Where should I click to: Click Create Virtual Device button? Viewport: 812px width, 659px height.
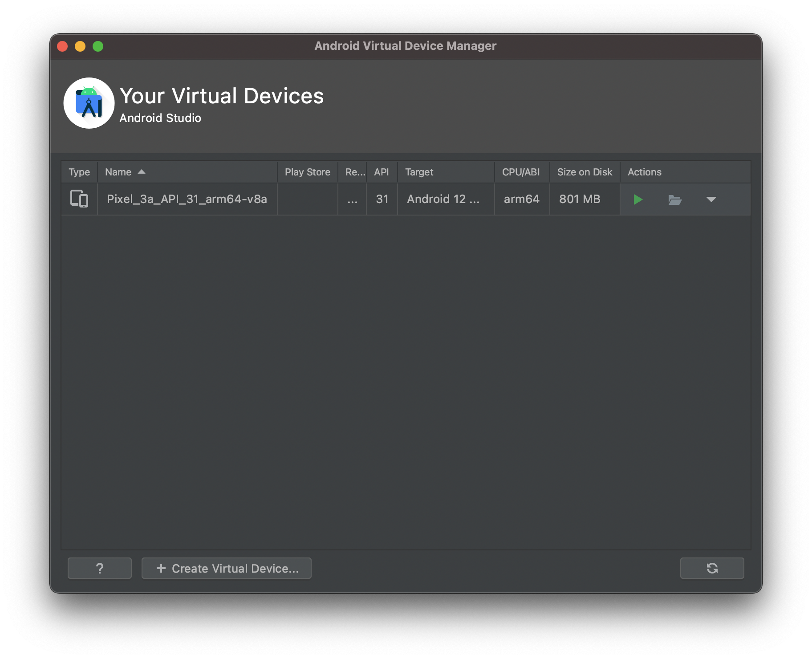[227, 568]
